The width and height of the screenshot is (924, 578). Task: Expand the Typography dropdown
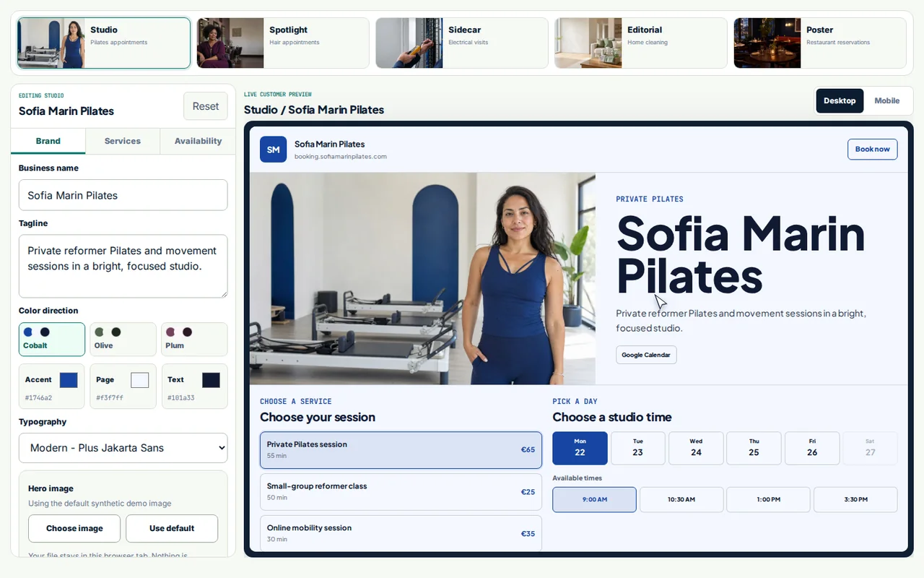123,448
